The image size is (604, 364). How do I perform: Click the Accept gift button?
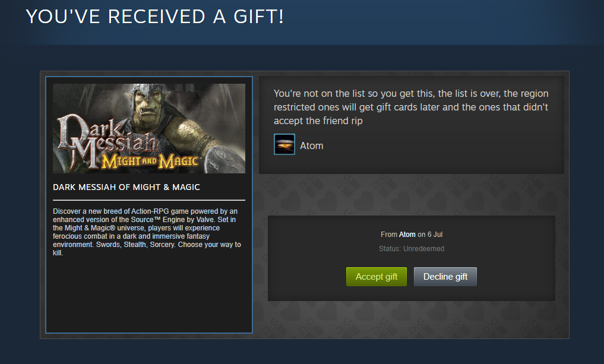377,277
